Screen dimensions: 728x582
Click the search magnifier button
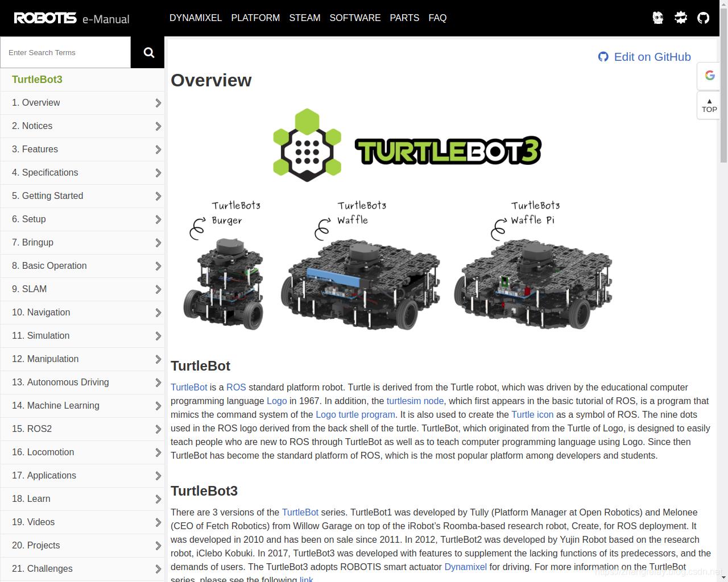(148, 52)
